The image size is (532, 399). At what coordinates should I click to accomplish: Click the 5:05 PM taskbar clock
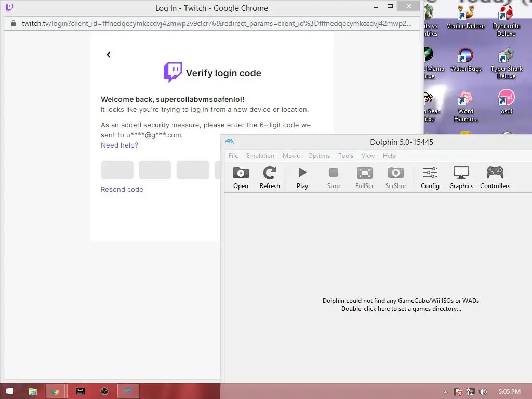tap(509, 392)
